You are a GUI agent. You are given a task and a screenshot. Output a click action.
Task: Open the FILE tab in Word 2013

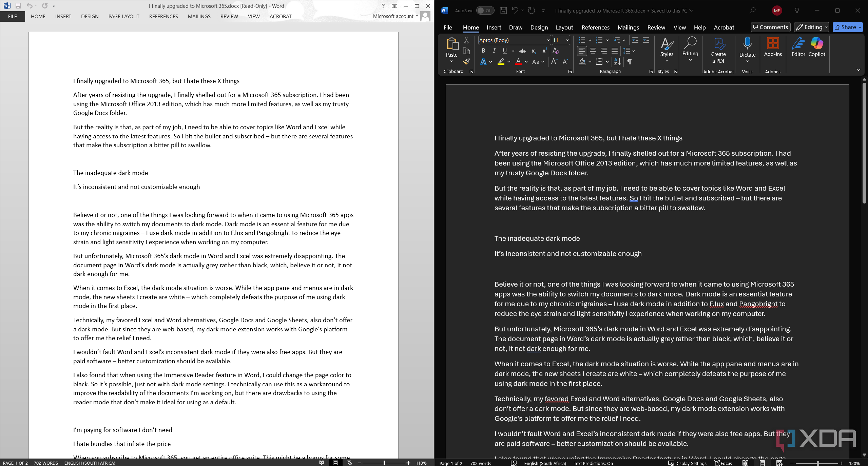pos(13,16)
